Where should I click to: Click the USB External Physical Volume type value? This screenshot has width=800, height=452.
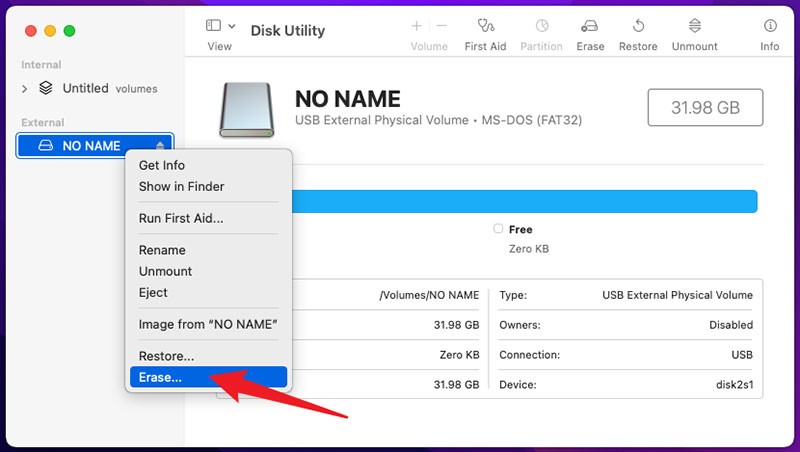[x=677, y=295]
